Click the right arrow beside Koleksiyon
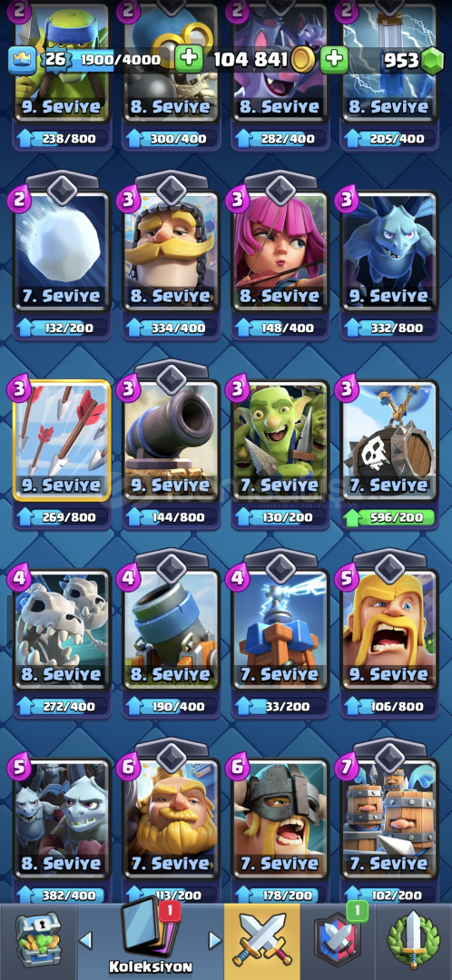Screen dimensions: 452x980 (214, 939)
